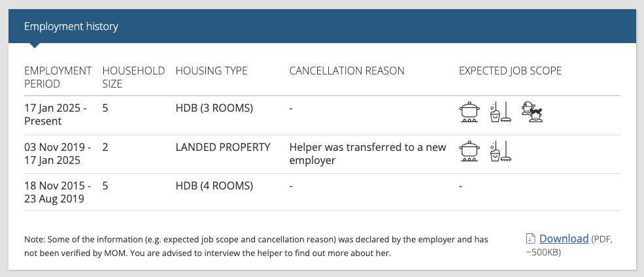
Task: Click the Cancellation Reason column header
Action: click(x=347, y=71)
